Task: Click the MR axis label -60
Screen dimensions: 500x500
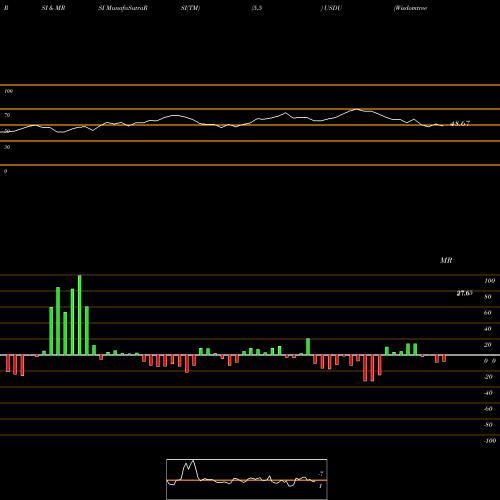Action: [488, 409]
